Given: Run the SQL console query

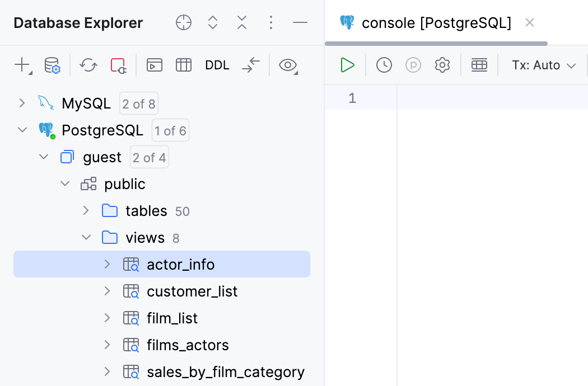Looking at the screenshot, I should pyautogui.click(x=347, y=65).
